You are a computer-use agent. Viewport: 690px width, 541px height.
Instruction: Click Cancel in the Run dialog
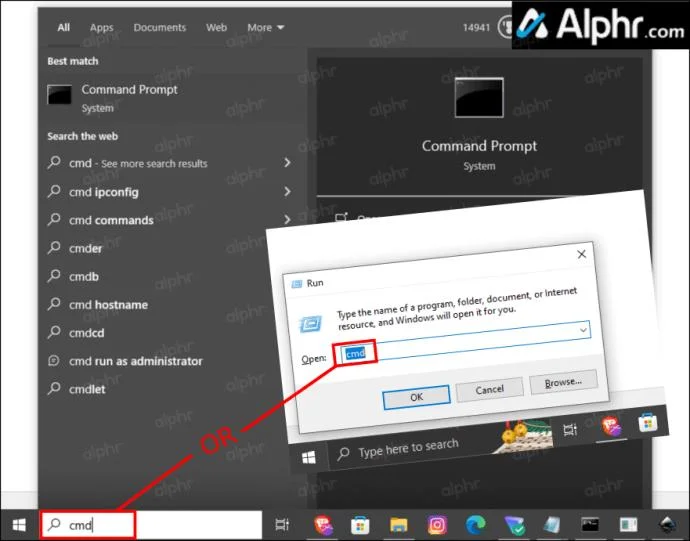pos(489,390)
